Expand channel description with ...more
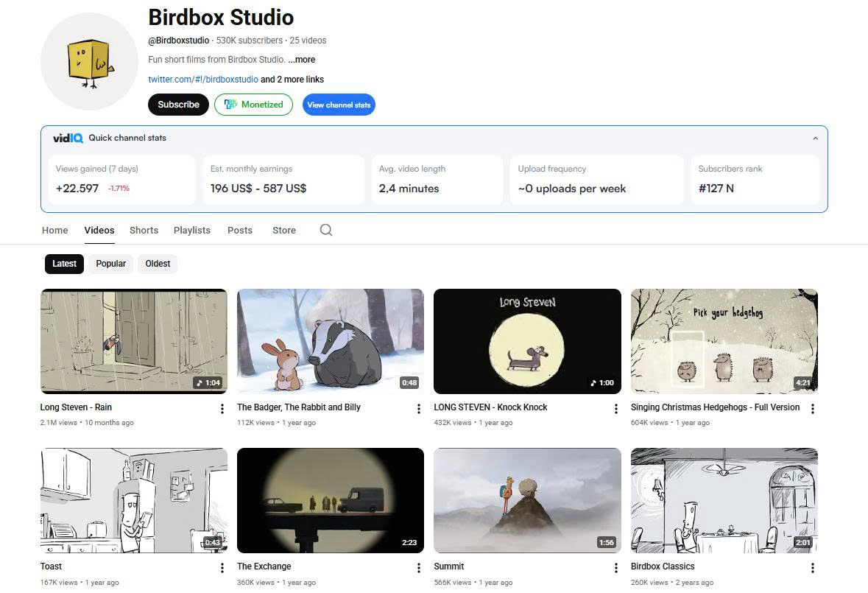The width and height of the screenshot is (868, 593). click(x=301, y=60)
